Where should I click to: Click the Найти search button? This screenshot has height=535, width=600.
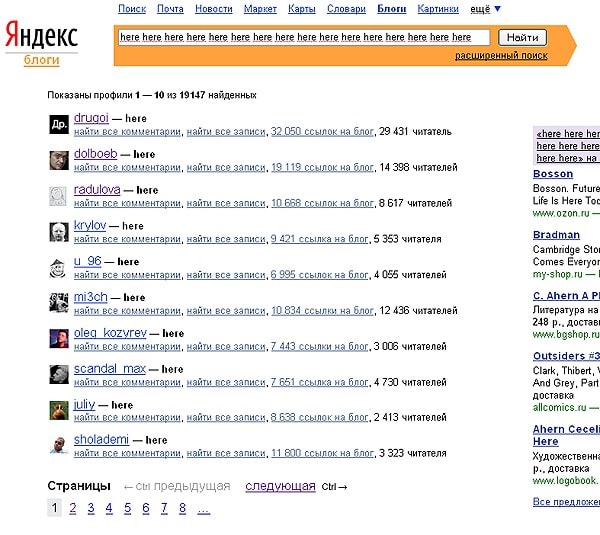pyautogui.click(x=523, y=38)
